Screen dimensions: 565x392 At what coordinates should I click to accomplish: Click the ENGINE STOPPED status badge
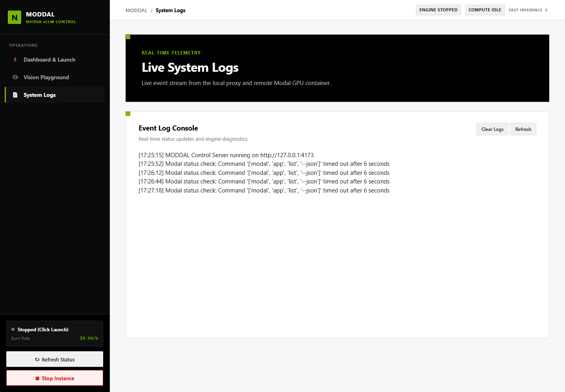(x=438, y=10)
